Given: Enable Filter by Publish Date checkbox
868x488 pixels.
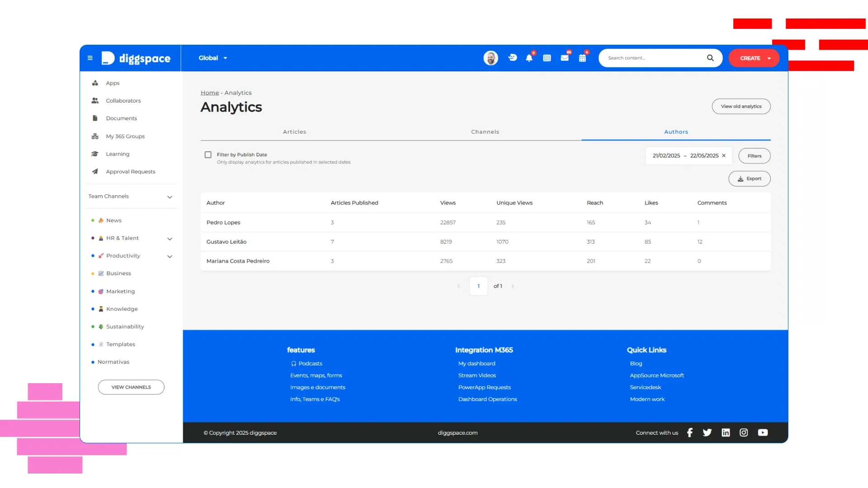Looking at the screenshot, I should (x=208, y=155).
